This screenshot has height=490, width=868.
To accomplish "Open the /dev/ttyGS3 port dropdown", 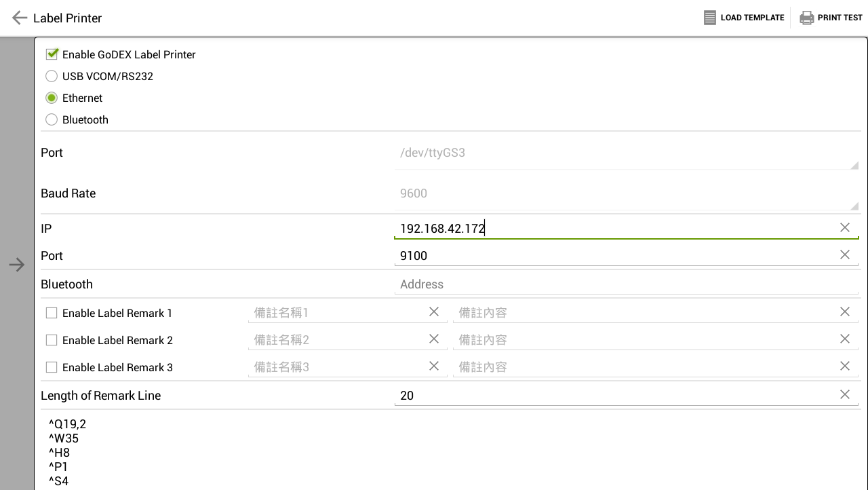I will click(627, 153).
